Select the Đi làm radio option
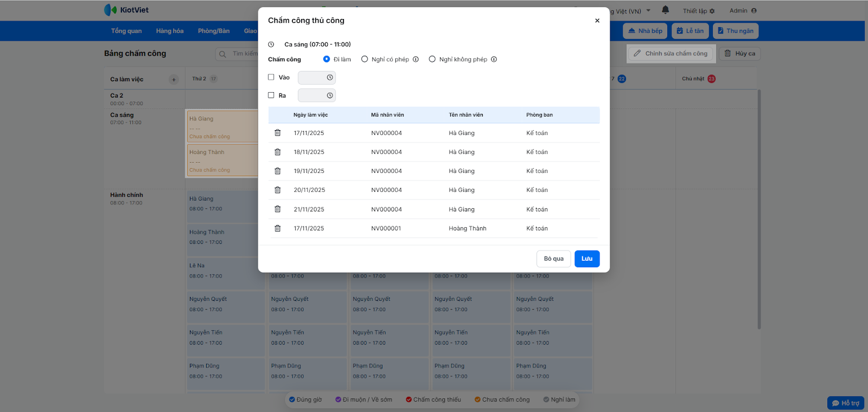The image size is (868, 412). (327, 59)
